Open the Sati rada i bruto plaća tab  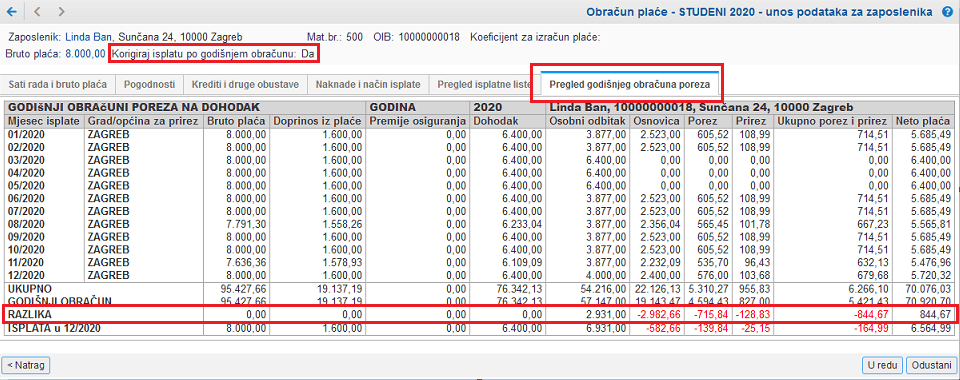point(58,84)
